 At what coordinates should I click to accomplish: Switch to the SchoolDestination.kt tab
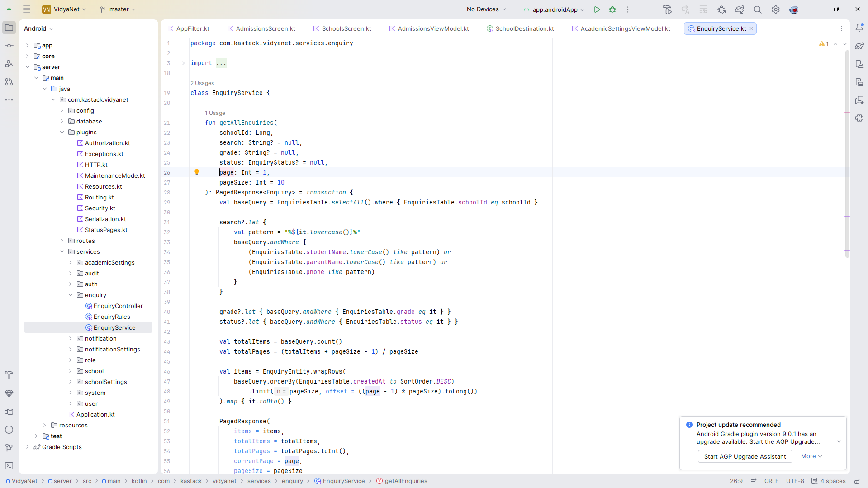tap(521, 28)
